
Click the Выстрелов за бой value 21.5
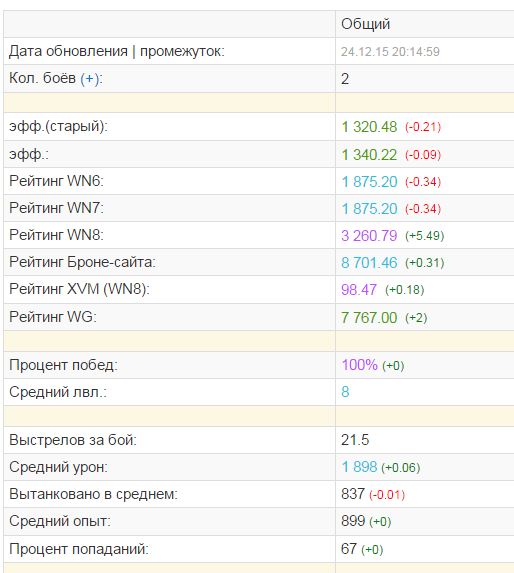355,440
